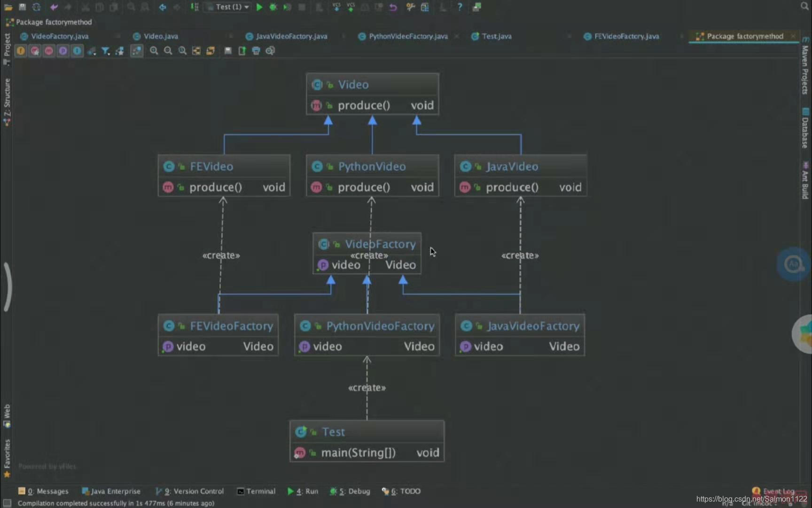Open the Run tool window

pyautogui.click(x=303, y=491)
